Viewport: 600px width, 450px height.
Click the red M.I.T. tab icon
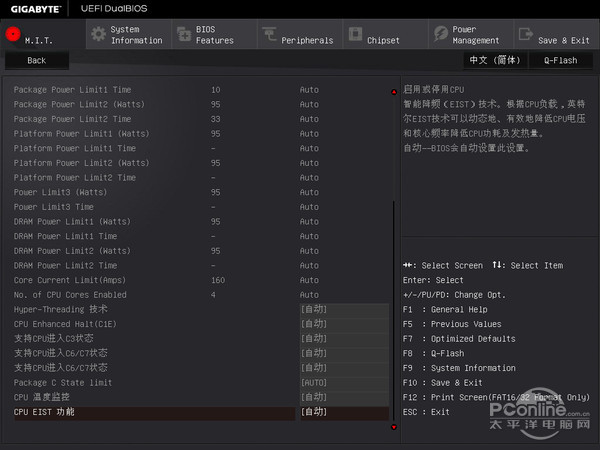pyautogui.click(x=13, y=34)
